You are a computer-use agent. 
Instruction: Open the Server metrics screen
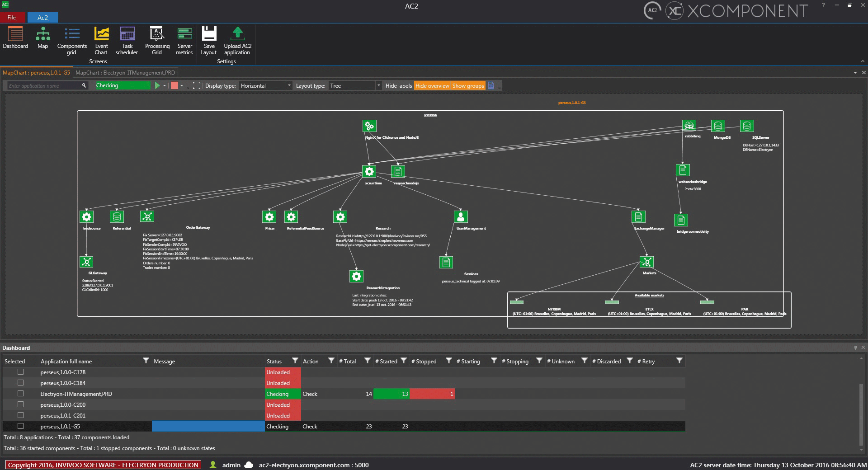point(184,41)
